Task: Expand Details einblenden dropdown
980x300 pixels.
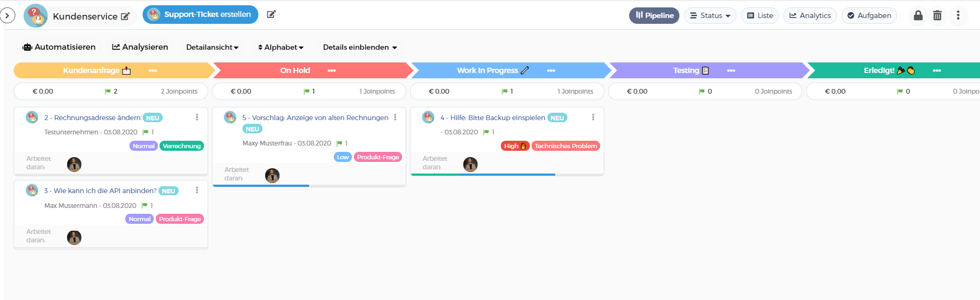Action: click(360, 47)
